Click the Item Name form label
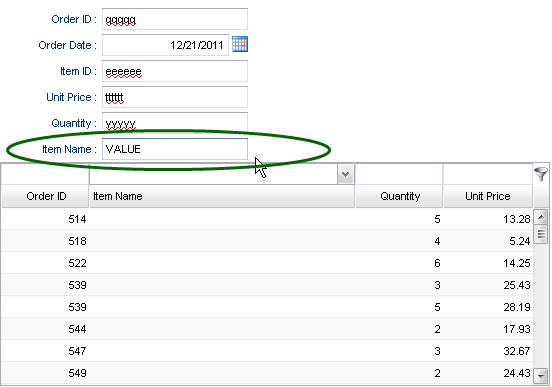This screenshot has height=387, width=552. 69,149
